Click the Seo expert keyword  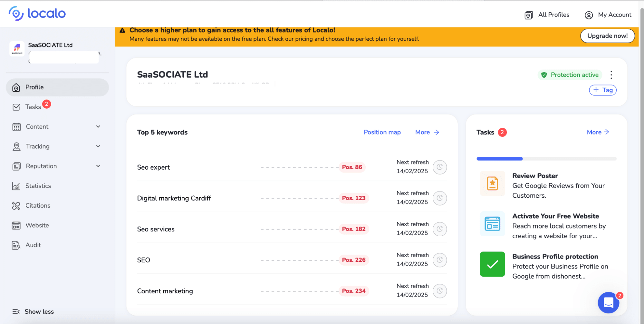[153, 167]
